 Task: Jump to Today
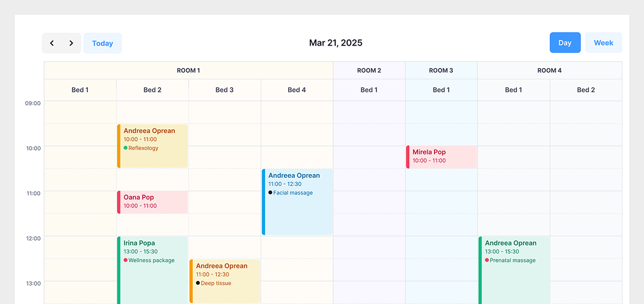103,43
